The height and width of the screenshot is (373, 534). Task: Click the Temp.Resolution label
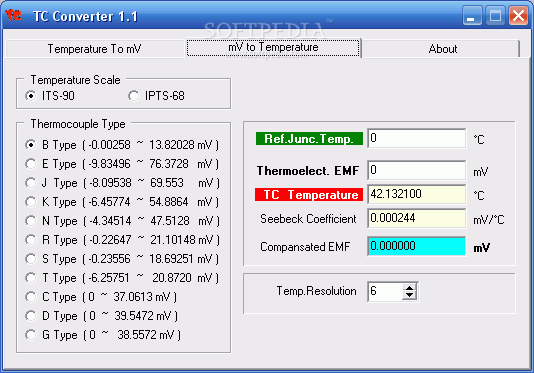click(316, 291)
